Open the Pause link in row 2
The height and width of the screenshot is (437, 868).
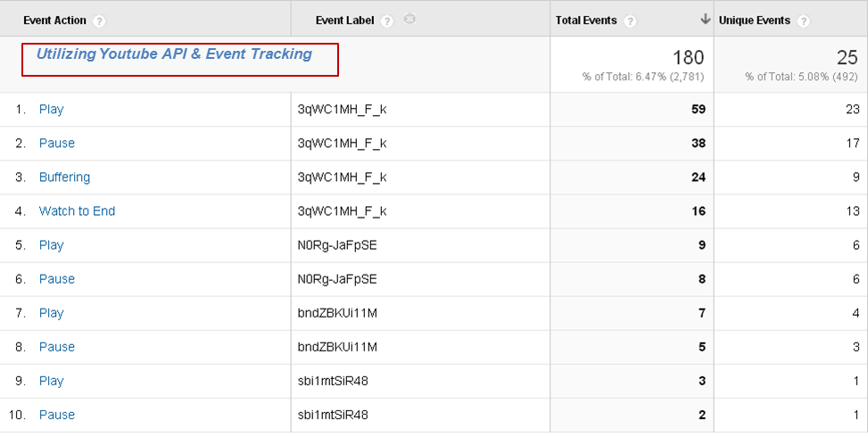click(56, 144)
